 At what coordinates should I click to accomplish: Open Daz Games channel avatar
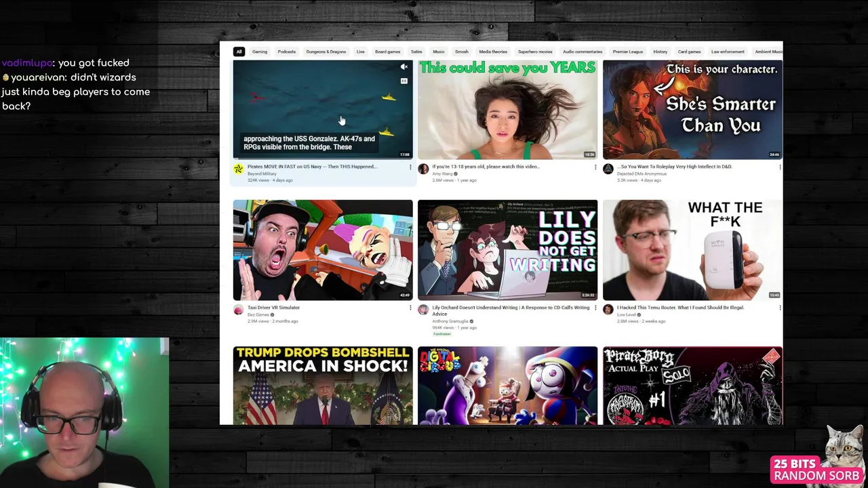pyautogui.click(x=238, y=310)
